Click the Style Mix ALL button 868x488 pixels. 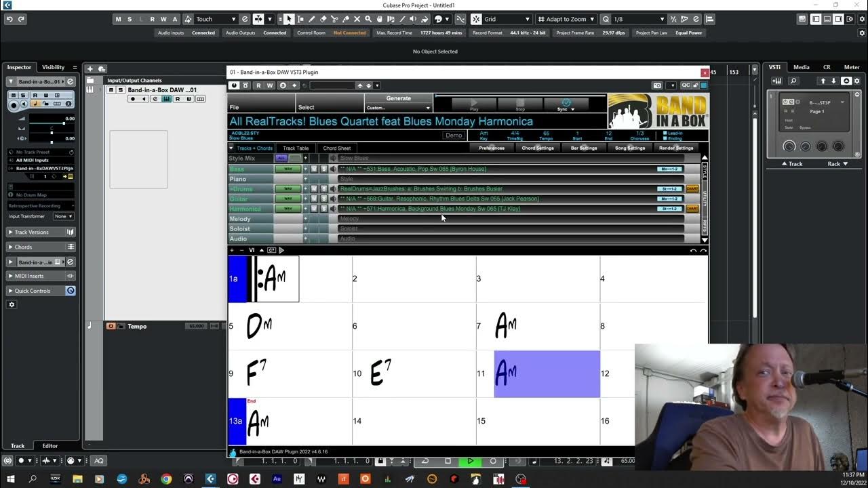click(281, 158)
